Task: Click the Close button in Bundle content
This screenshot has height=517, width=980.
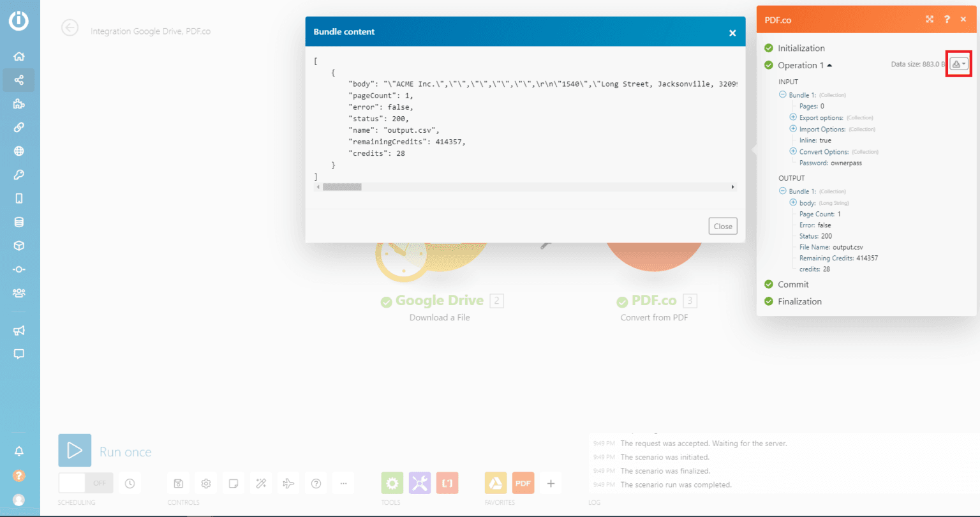Action: tap(723, 226)
